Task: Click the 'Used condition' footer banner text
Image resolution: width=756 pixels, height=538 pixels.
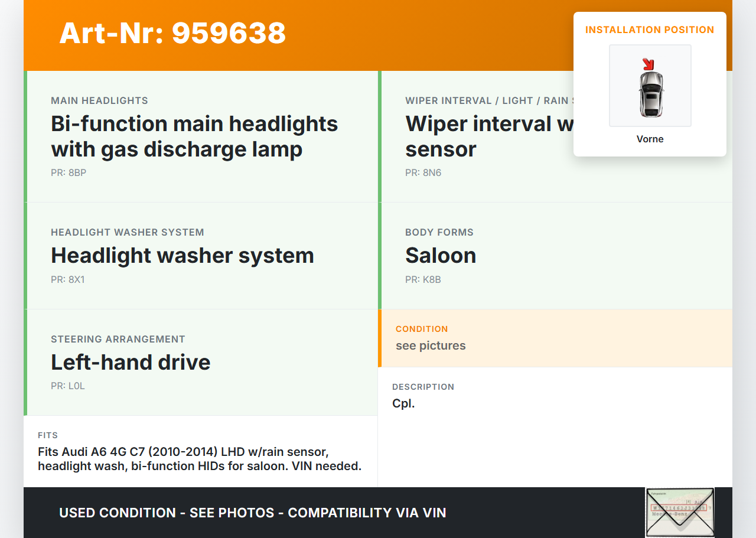Action: (x=252, y=513)
